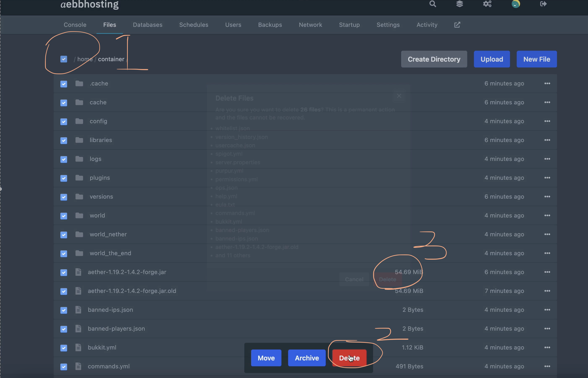Open the plugins folder icon

tap(79, 178)
